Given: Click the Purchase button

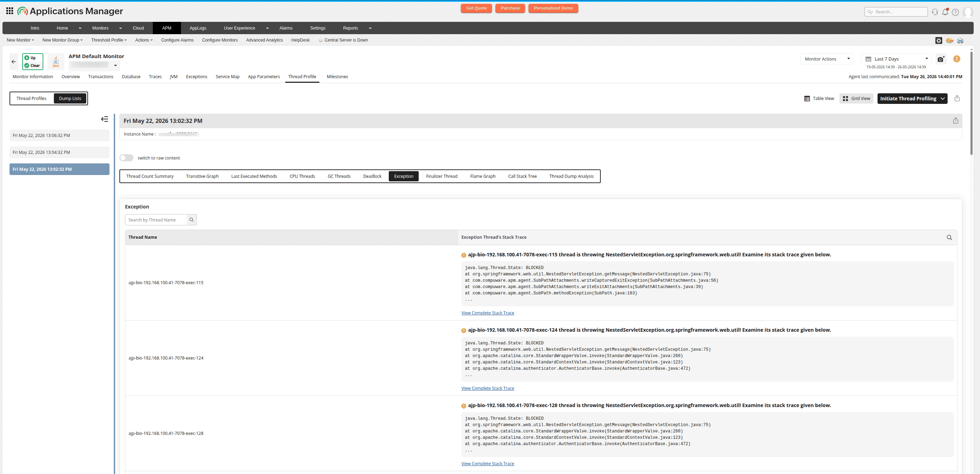Looking at the screenshot, I should (x=510, y=8).
